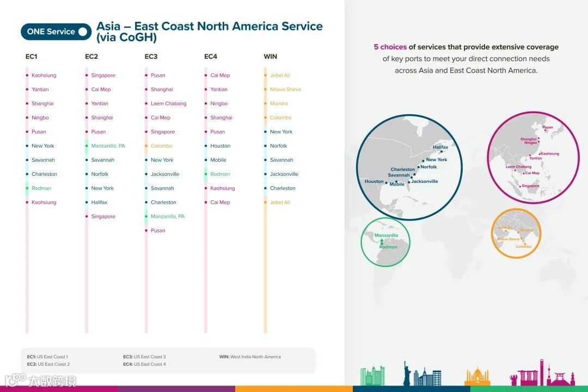588x392 pixels.
Task: Click the 'WIN: West India North America' legend entry
Action: click(x=250, y=357)
